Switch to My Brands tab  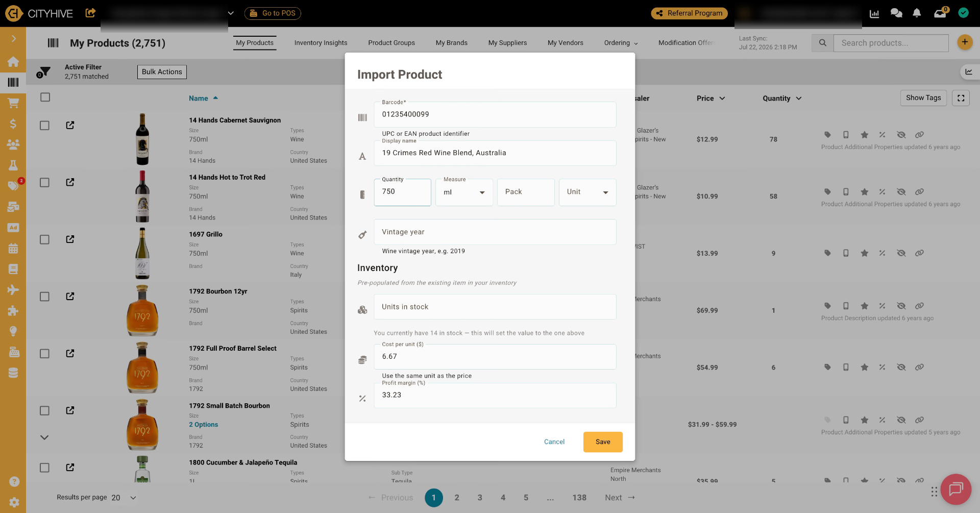click(452, 43)
